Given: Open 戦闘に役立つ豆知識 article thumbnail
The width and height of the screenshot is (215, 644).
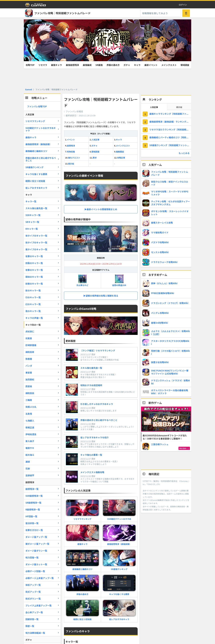Looking at the screenshot, I should coord(82,608).
